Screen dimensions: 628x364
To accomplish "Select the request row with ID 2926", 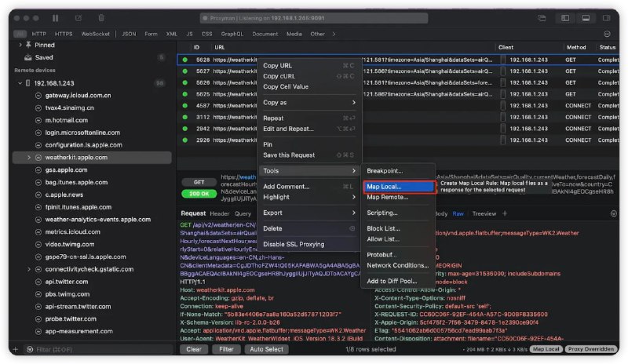I will 398,140.
